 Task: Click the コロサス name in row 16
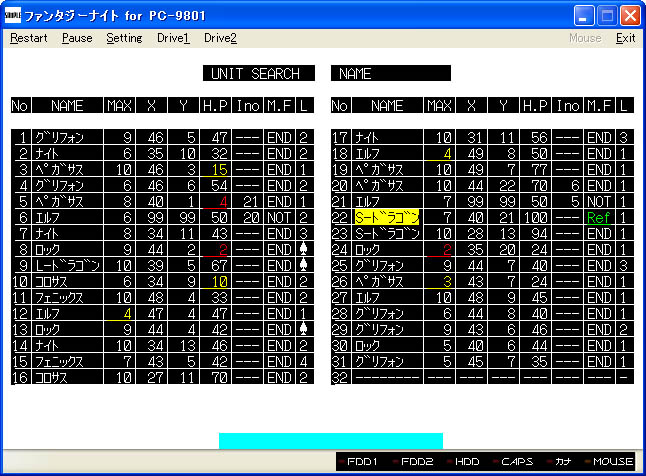coord(51,378)
